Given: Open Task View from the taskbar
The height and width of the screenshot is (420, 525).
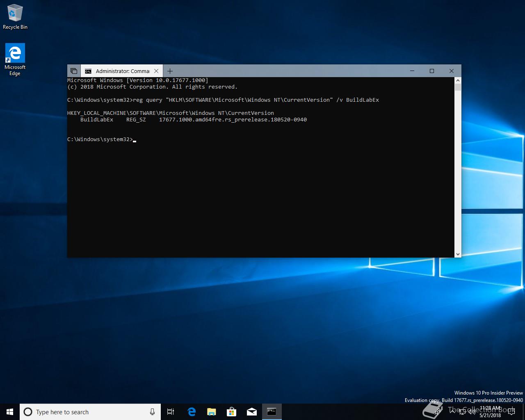Looking at the screenshot, I should point(171,412).
